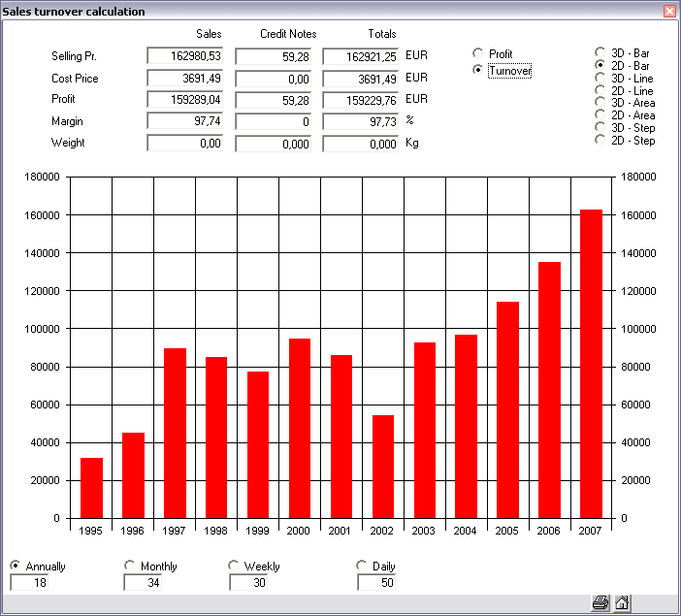681x616 pixels.
Task: Click the Daily count field showing 50
Action: 376,582
